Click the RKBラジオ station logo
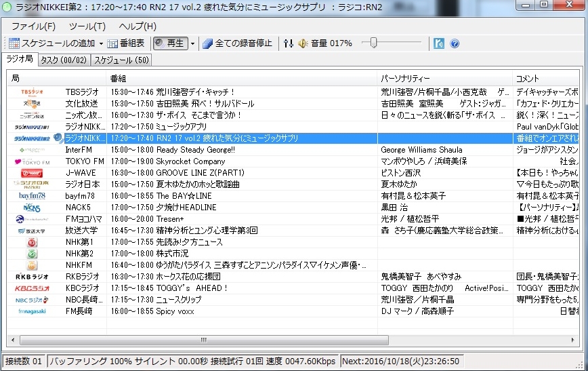This screenshot has width=588, height=371. click(x=32, y=277)
